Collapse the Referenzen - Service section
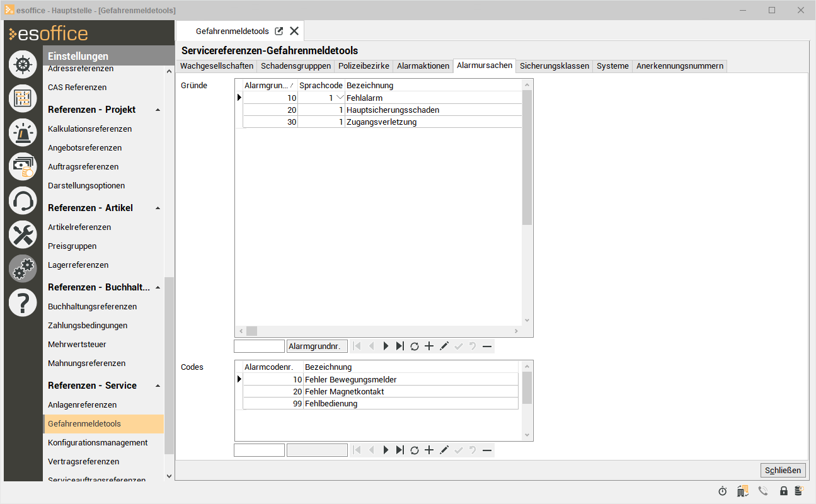 pyautogui.click(x=158, y=386)
